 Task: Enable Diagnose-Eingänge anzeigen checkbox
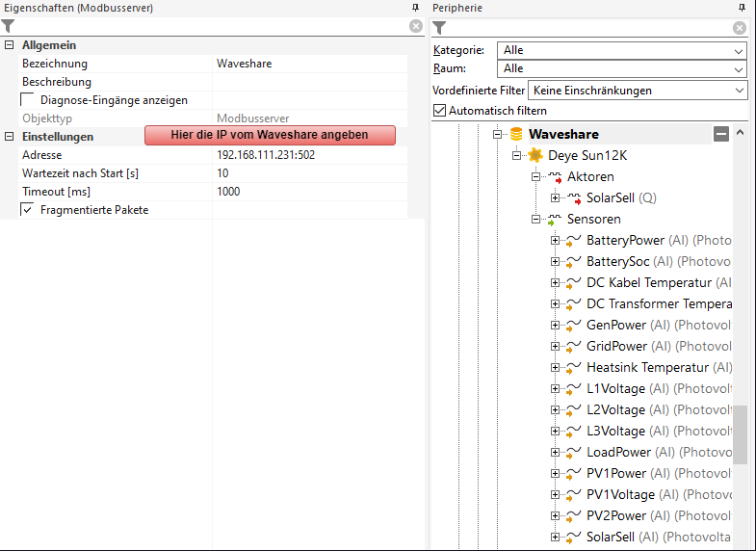(28, 100)
